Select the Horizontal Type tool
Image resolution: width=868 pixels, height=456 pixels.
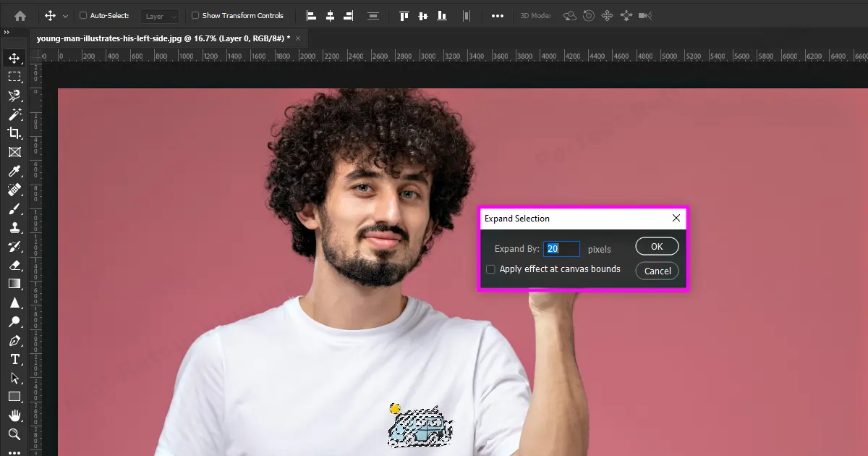(x=14, y=359)
